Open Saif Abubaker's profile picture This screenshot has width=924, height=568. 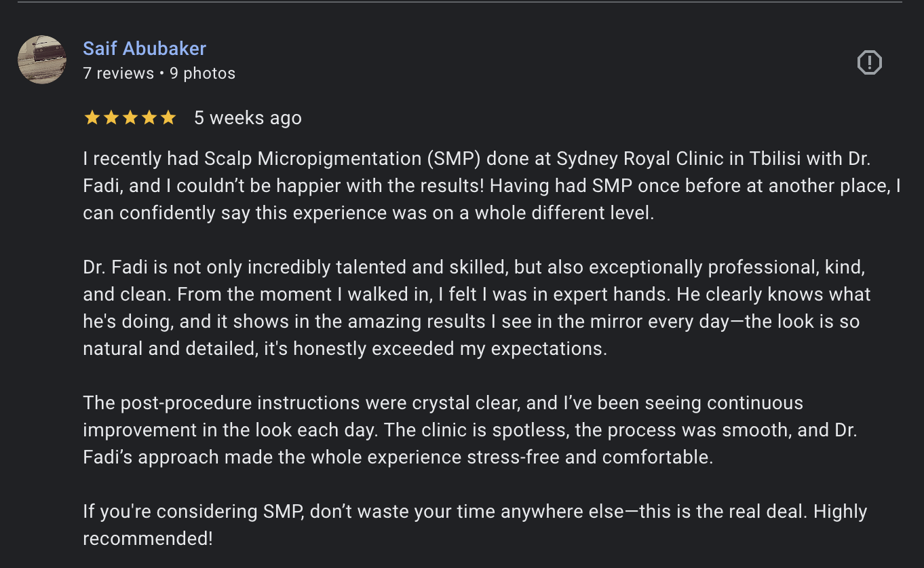coord(42,60)
